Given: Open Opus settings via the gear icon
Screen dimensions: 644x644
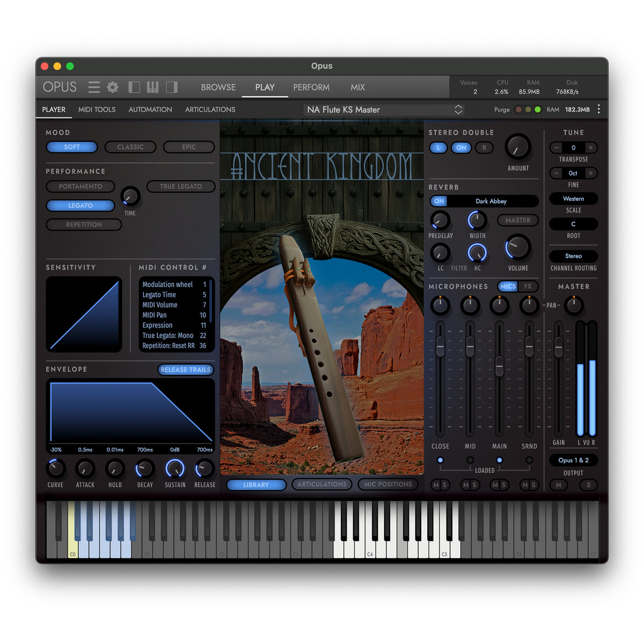Looking at the screenshot, I should [x=113, y=87].
